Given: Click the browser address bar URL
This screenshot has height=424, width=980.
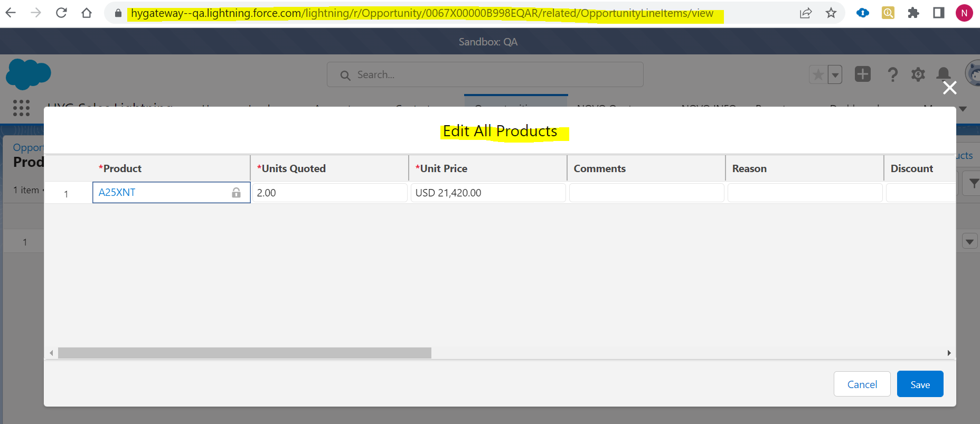Looking at the screenshot, I should pos(422,13).
